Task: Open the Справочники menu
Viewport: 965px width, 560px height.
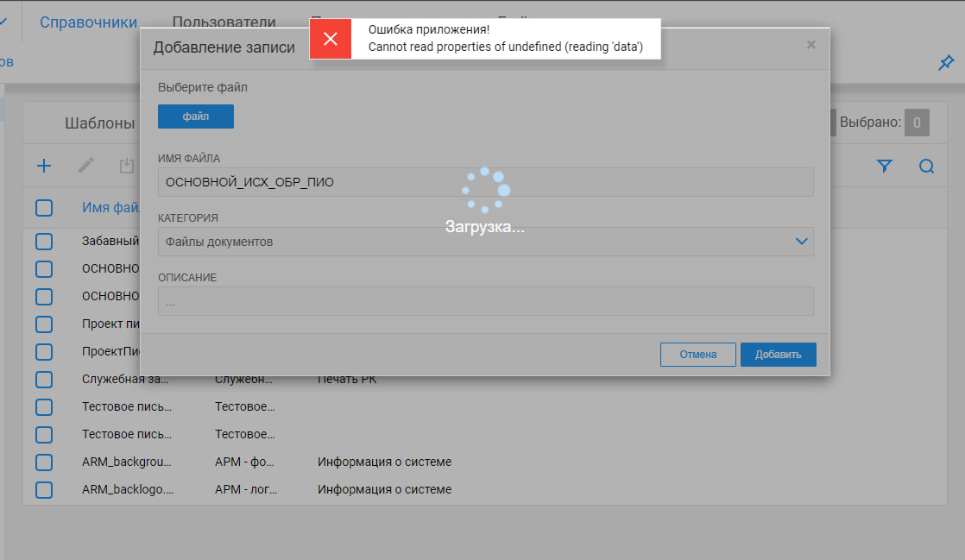Action: [x=88, y=22]
